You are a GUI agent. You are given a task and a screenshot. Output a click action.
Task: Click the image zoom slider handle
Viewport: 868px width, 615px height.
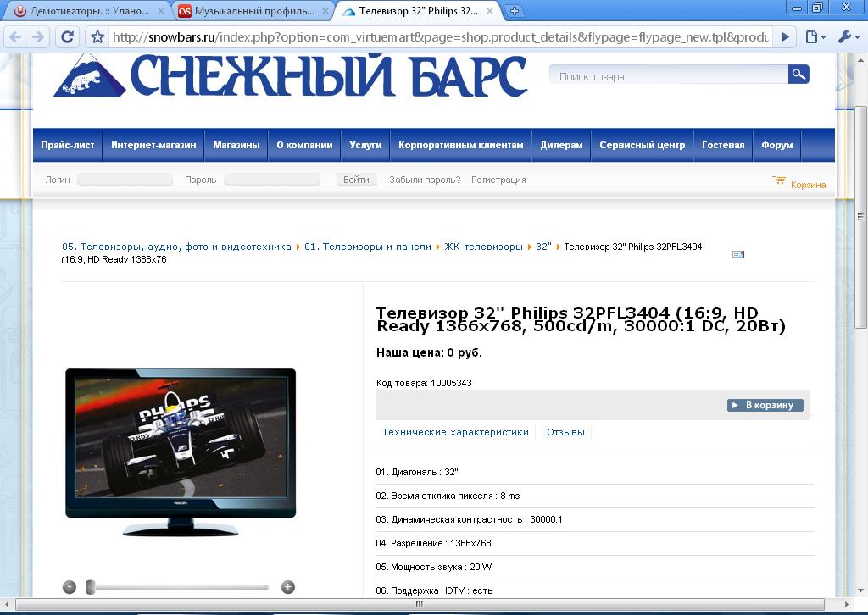[x=90, y=587]
